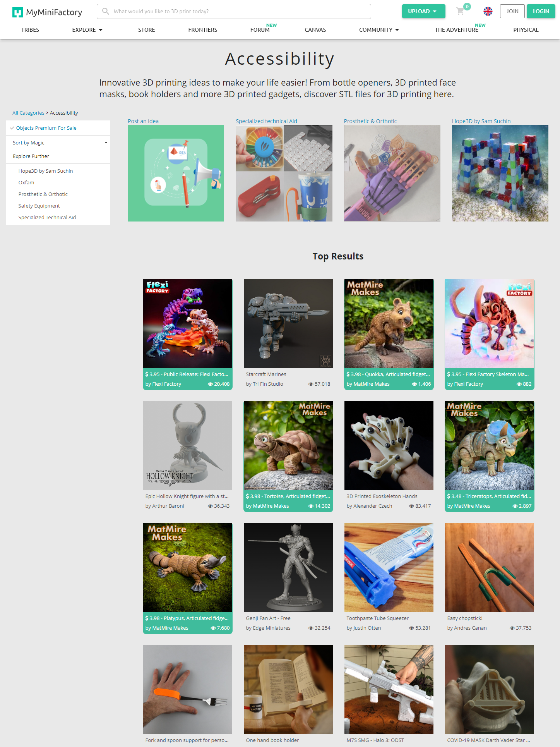Open the Hollow Knight figure thumbnail

(x=188, y=446)
